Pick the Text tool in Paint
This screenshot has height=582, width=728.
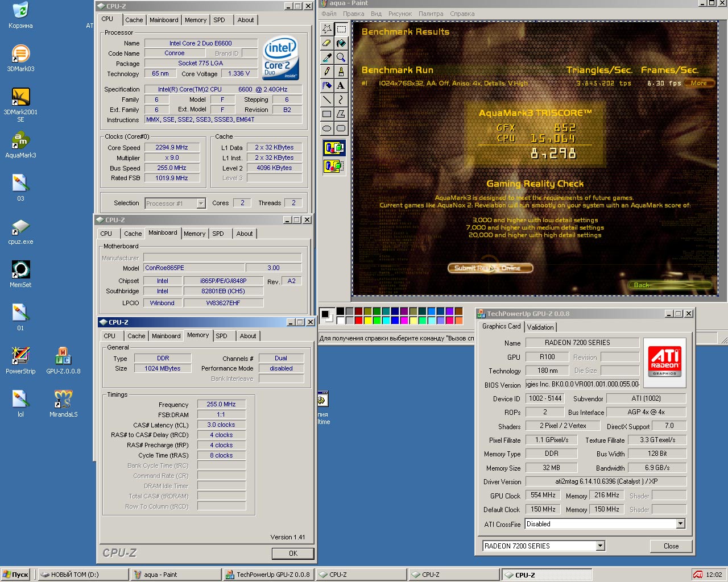(341, 85)
